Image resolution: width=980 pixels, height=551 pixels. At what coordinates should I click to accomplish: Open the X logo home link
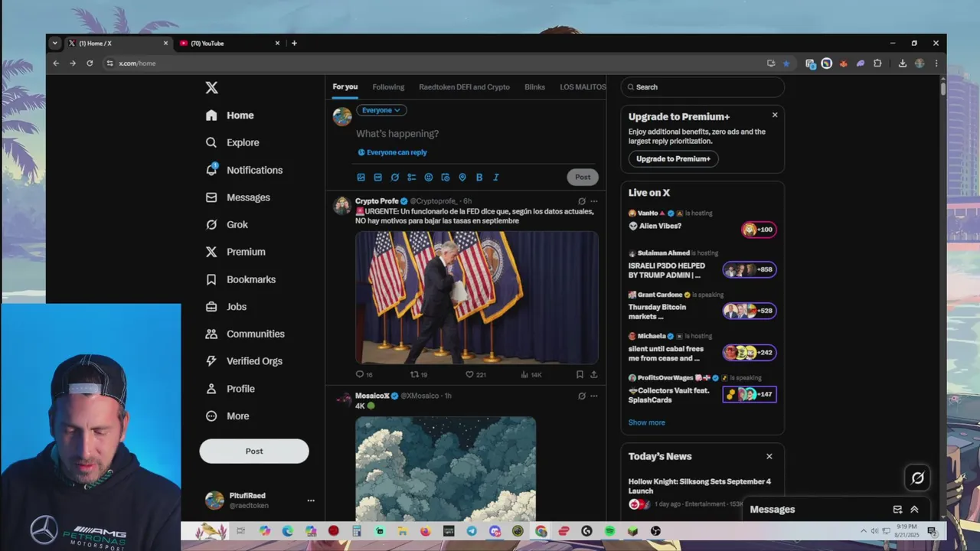pyautogui.click(x=212, y=88)
